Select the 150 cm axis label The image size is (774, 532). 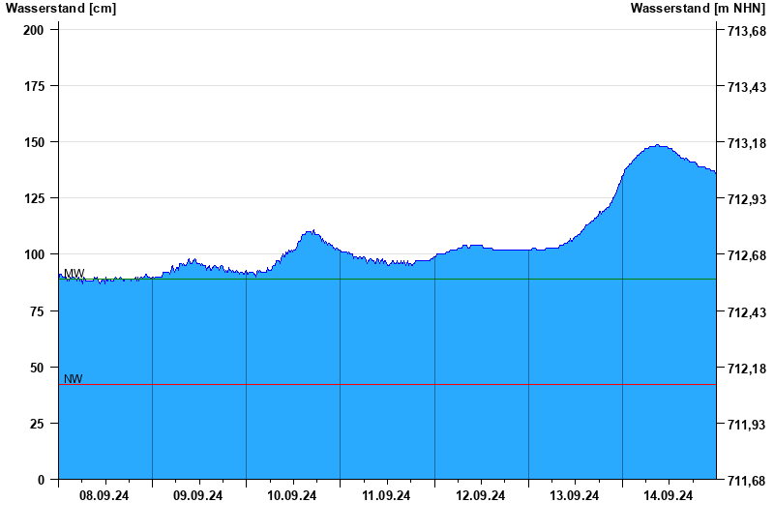pos(34,142)
